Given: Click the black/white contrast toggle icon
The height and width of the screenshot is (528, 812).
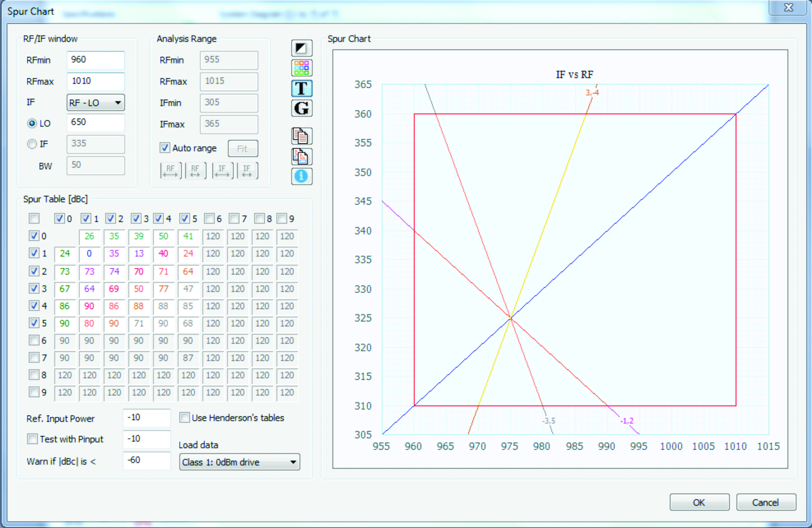Looking at the screenshot, I should tap(302, 48).
